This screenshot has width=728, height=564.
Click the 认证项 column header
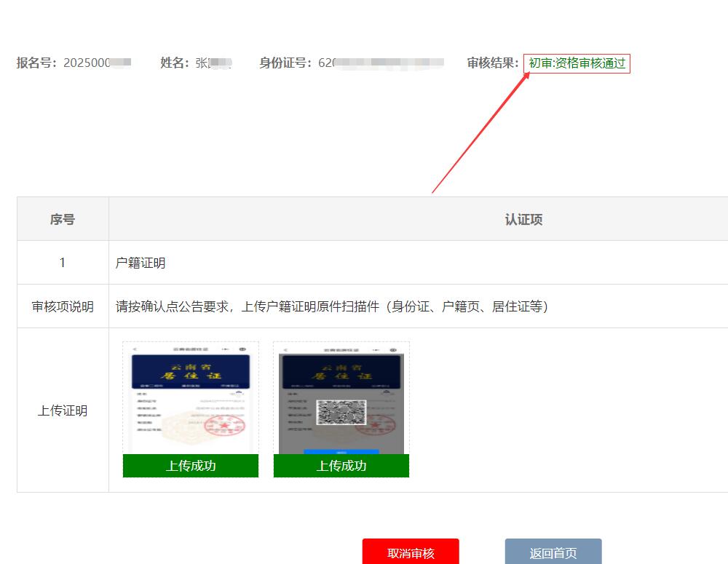(x=523, y=219)
